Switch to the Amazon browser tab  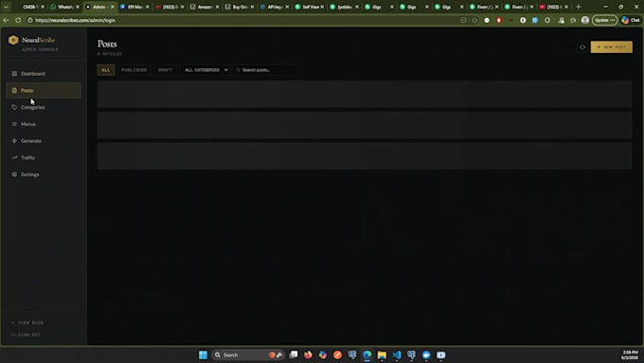[205, 7]
